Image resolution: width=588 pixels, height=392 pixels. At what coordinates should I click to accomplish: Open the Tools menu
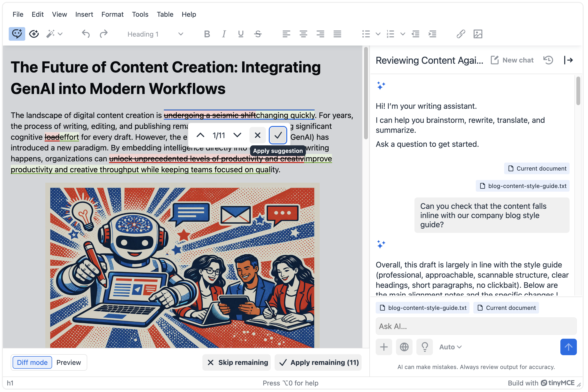point(140,14)
